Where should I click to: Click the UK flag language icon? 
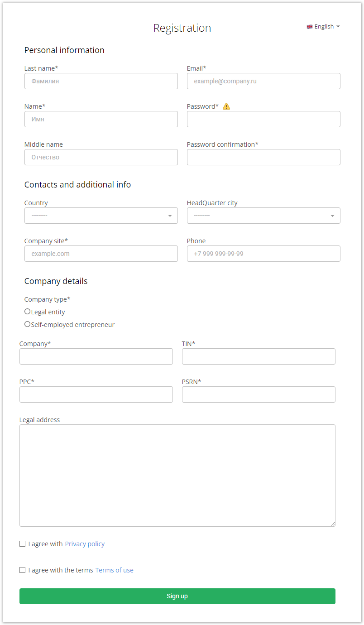(310, 27)
